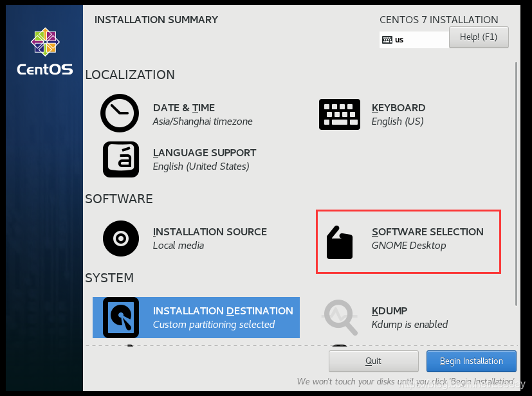The image size is (532, 396).
Task: Open the Date & Time clock icon
Action: (x=120, y=113)
